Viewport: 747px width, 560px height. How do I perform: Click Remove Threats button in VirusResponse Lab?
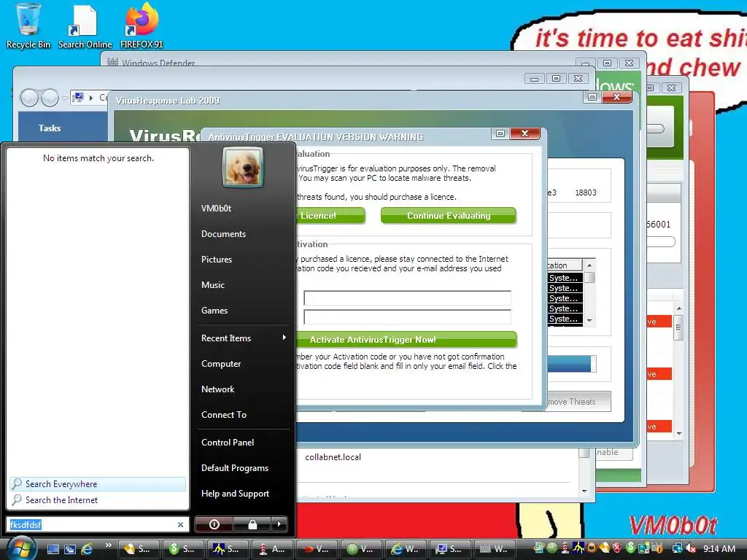pos(578,402)
